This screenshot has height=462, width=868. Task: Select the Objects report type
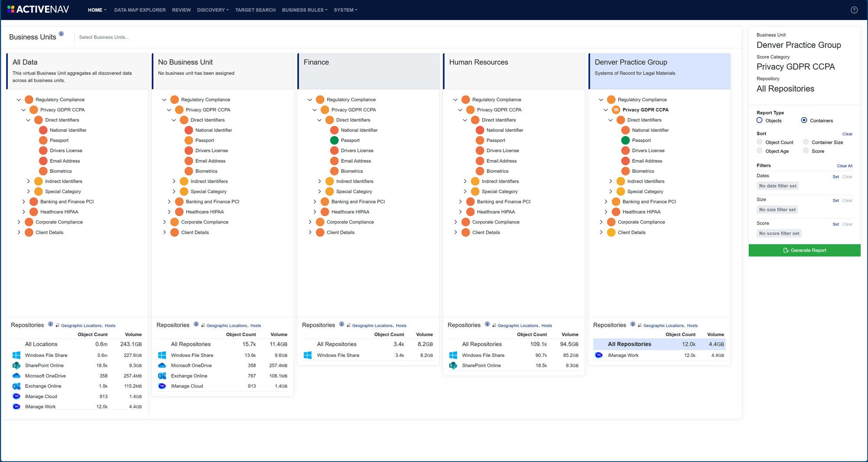[x=760, y=120]
